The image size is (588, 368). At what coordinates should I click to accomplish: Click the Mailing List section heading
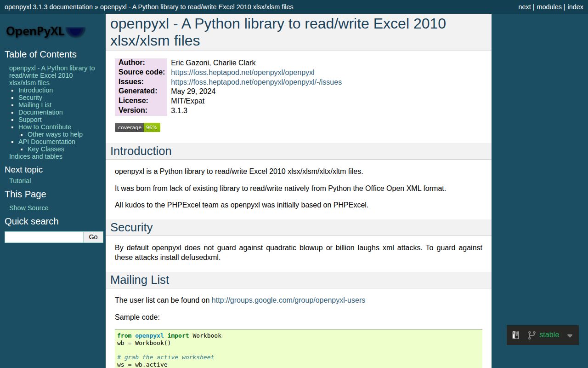pos(140,280)
